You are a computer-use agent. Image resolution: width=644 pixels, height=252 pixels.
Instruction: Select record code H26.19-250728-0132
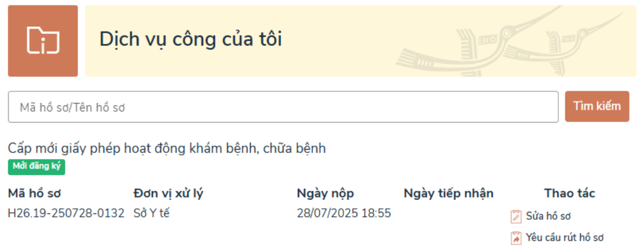pos(66,213)
